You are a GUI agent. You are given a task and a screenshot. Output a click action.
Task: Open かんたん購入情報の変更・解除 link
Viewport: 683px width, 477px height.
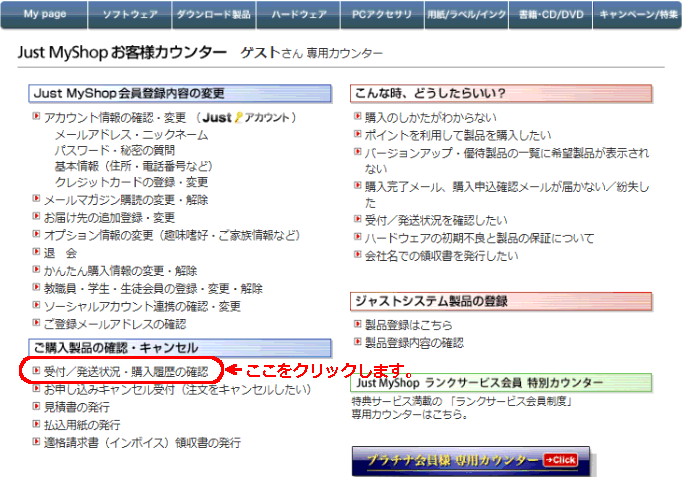[x=121, y=271]
